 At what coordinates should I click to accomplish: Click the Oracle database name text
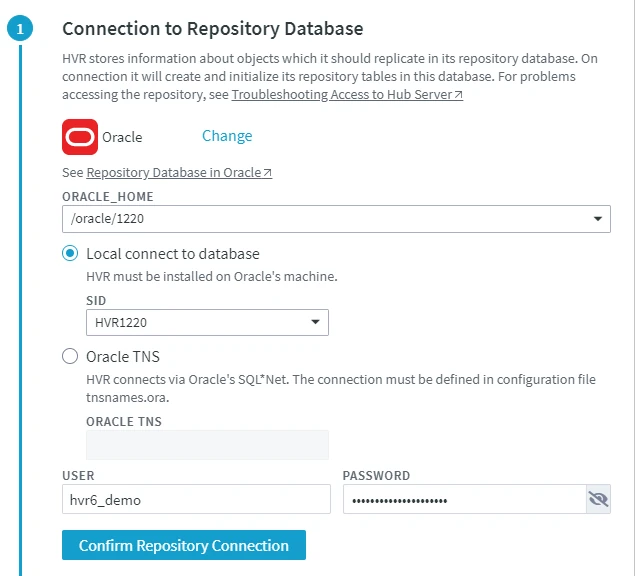pos(122,137)
